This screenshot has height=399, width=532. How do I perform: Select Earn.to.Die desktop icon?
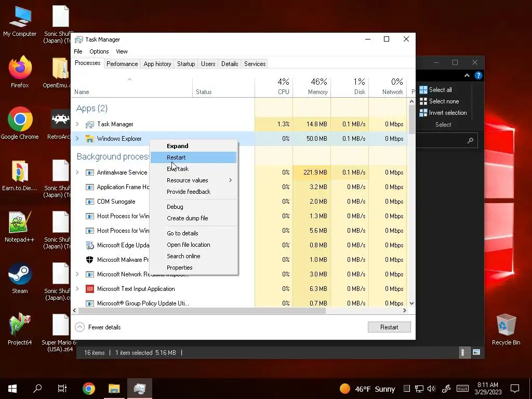point(20,175)
